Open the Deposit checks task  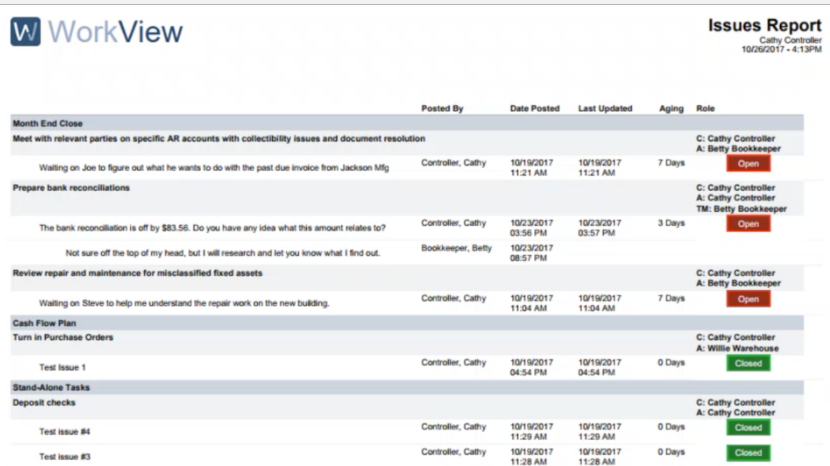(x=44, y=403)
